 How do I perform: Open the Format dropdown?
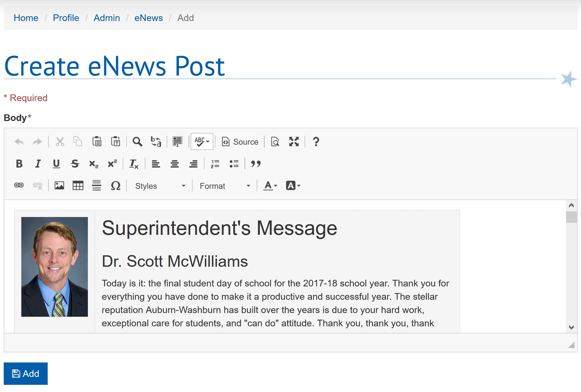(225, 186)
